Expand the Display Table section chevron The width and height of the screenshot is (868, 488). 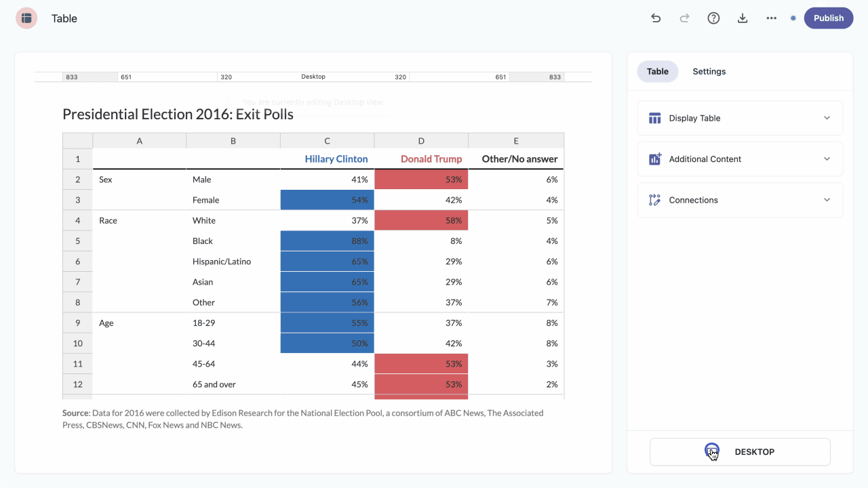pos(827,118)
